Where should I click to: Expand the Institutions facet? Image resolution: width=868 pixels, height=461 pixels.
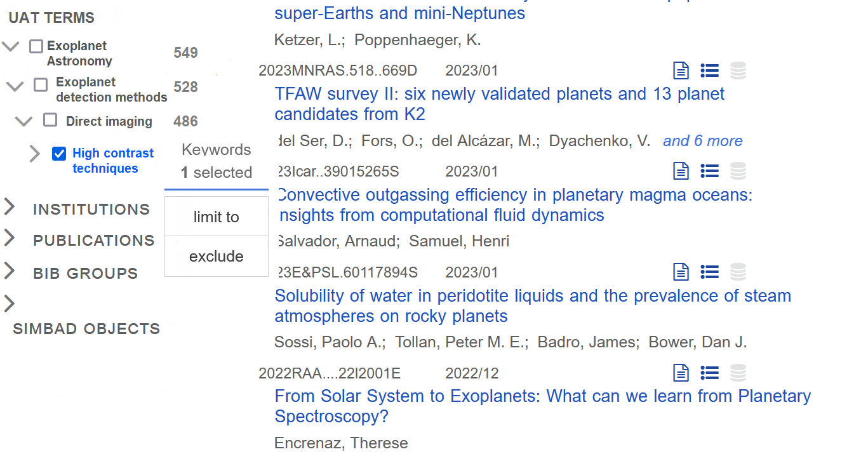10,206
